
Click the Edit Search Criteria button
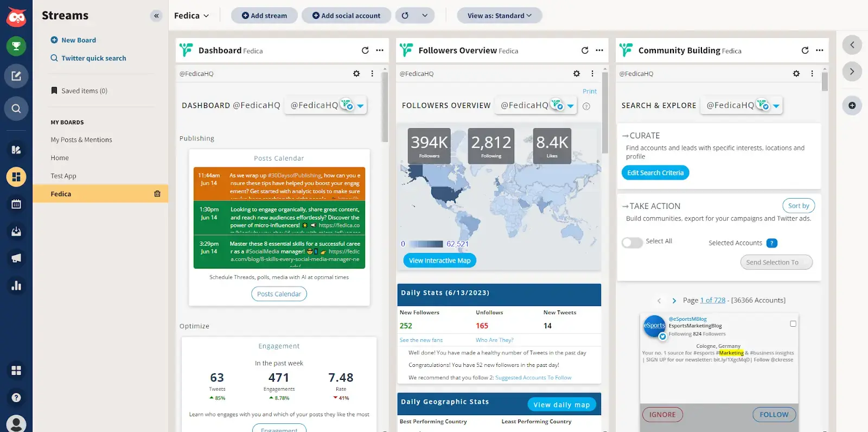[655, 173]
